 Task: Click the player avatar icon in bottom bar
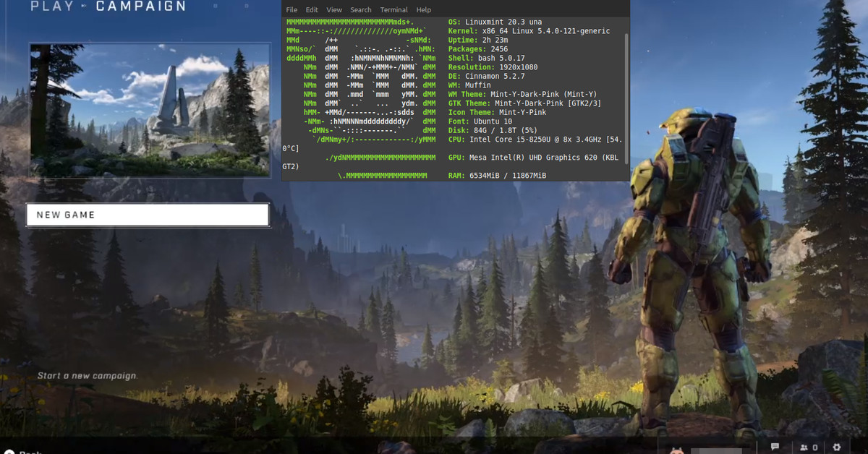(x=678, y=450)
